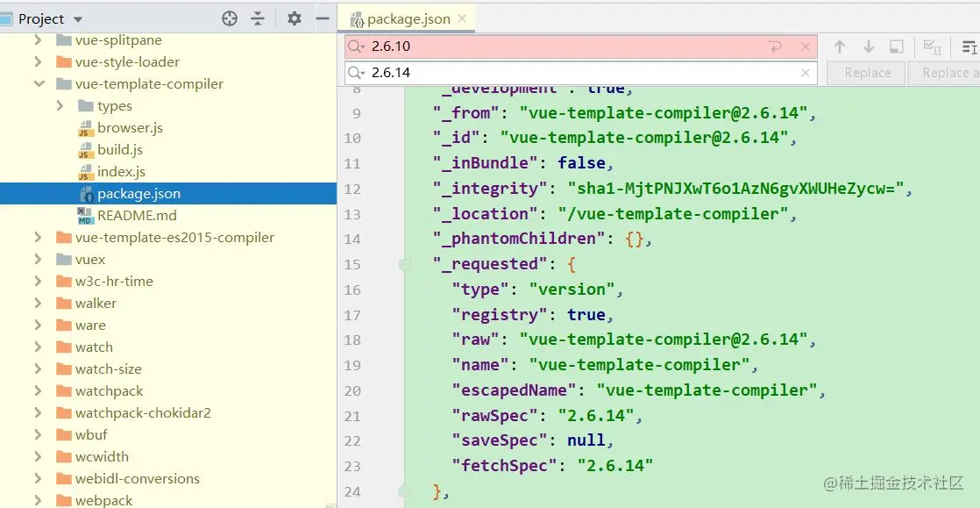Hide the Project tool window
Screen dimensions: 980x508
pos(323,18)
